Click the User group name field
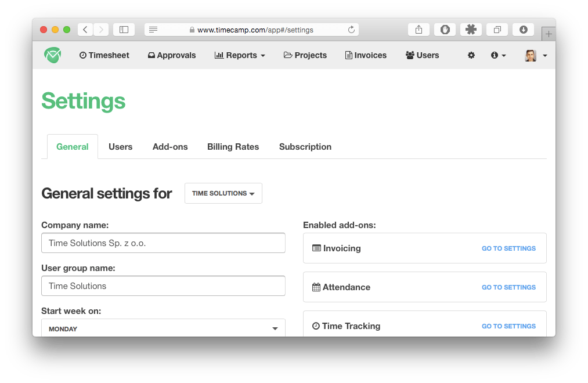Image resolution: width=588 pixels, height=383 pixels. 163,286
